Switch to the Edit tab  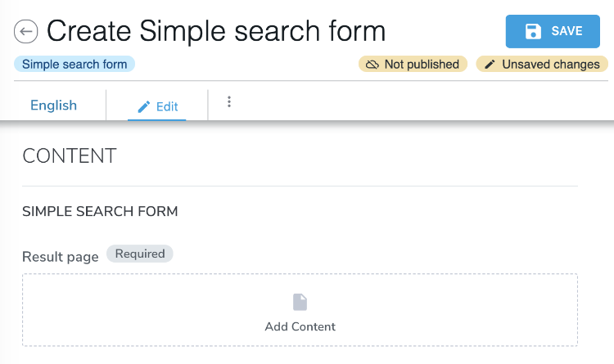coord(157,106)
